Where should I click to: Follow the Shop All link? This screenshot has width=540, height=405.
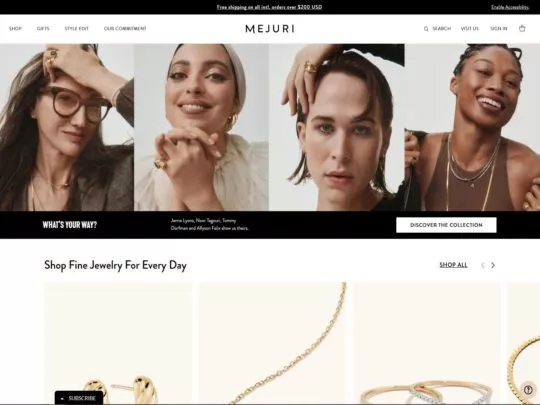453,265
